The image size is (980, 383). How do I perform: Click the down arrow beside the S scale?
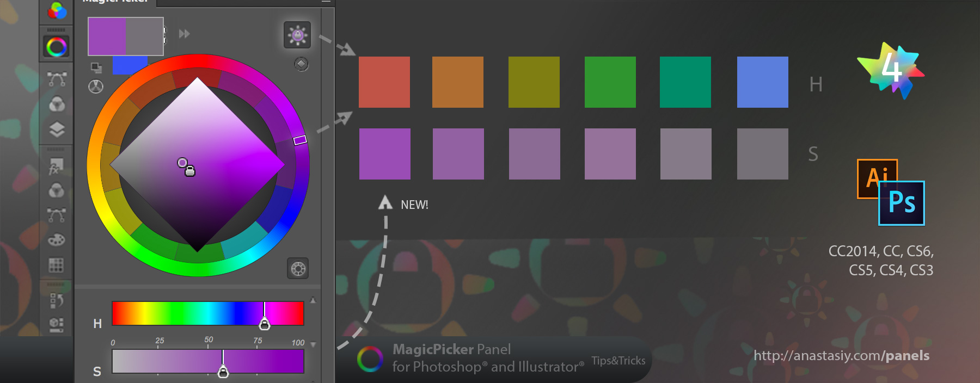313,344
